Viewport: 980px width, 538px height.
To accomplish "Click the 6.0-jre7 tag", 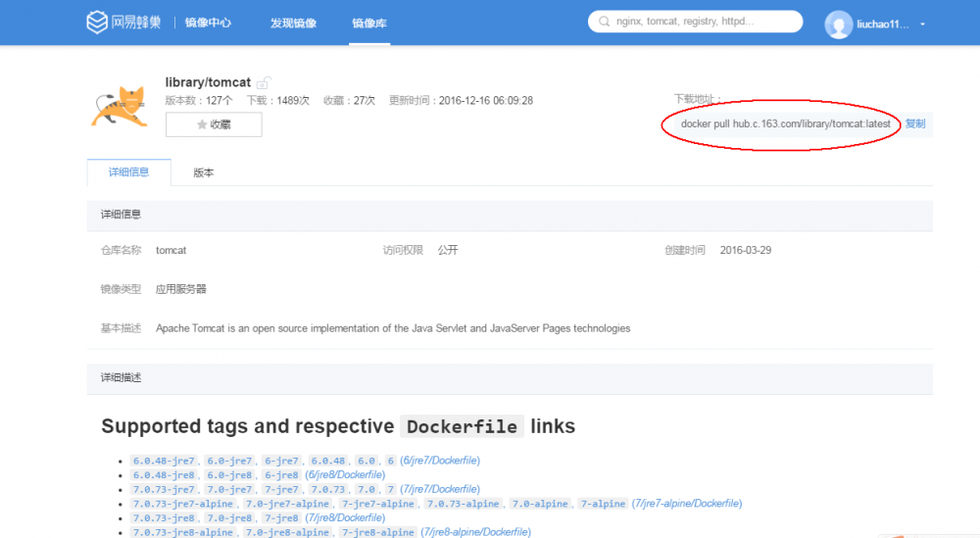I will coord(229,461).
